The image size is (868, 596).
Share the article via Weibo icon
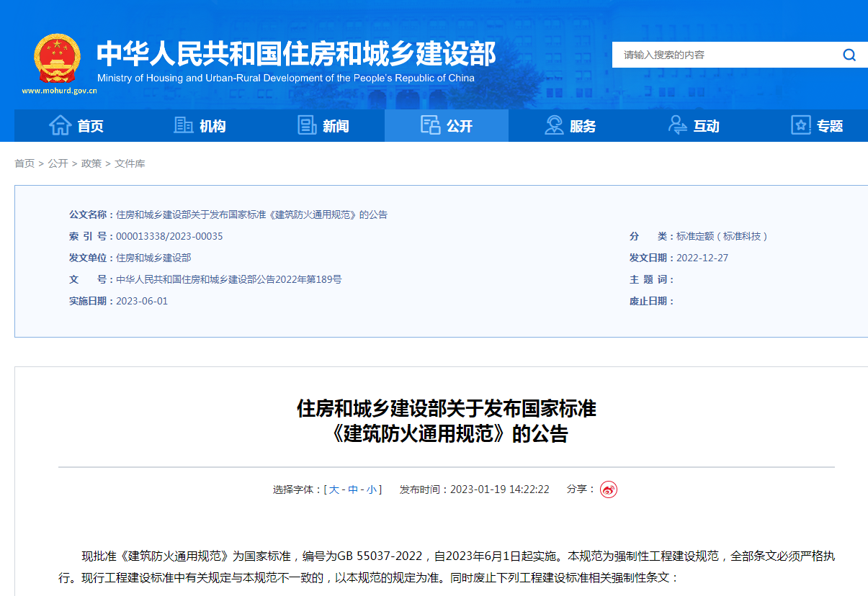[609, 489]
